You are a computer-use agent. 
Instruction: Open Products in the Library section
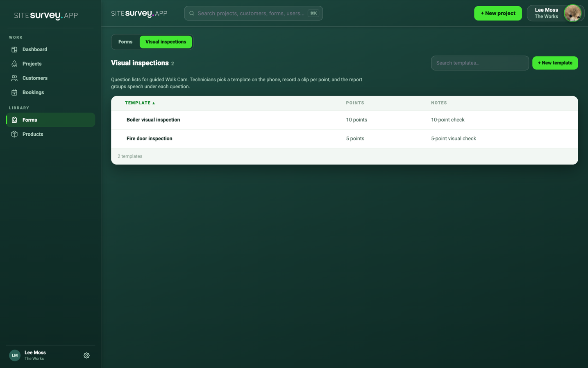tap(50, 134)
